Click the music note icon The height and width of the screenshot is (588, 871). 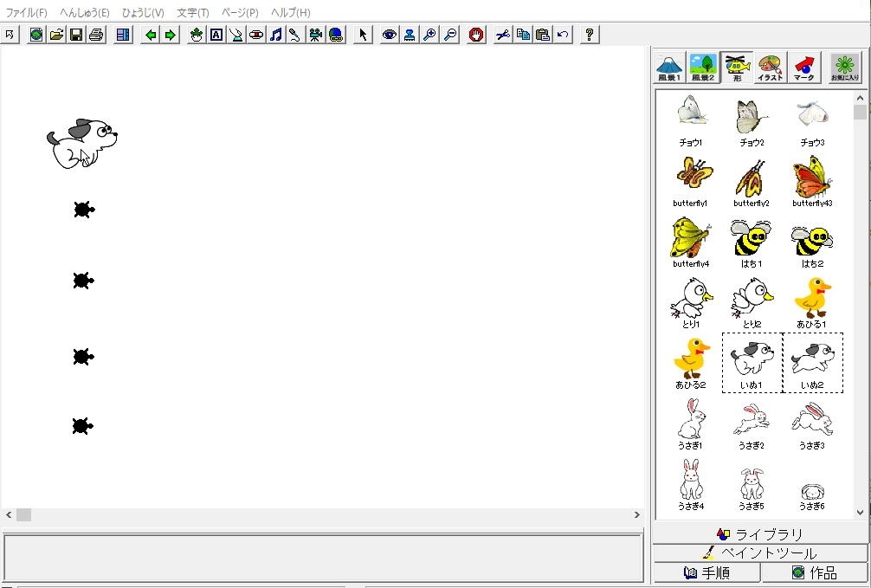click(275, 35)
